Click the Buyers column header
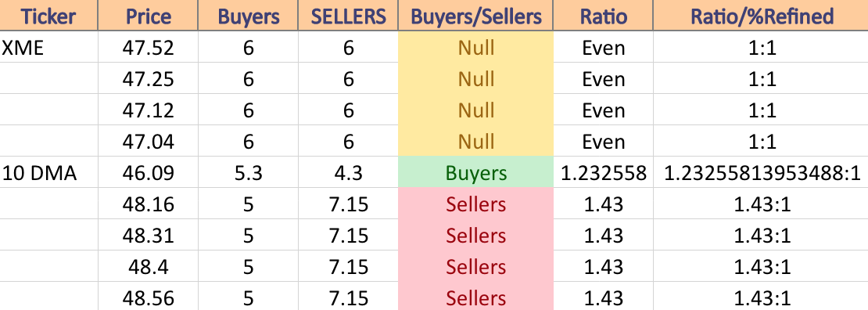The width and height of the screenshot is (868, 310). click(x=248, y=16)
